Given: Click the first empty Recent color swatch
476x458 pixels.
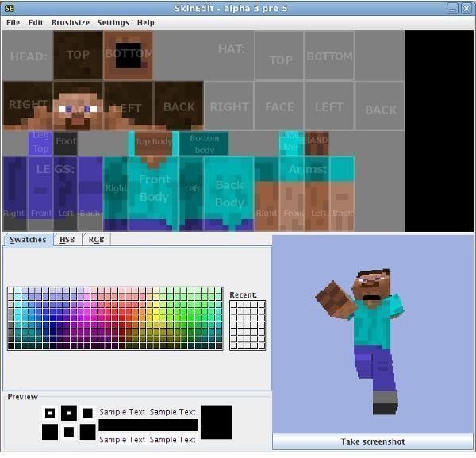Looking at the screenshot, I should pyautogui.click(x=234, y=304).
